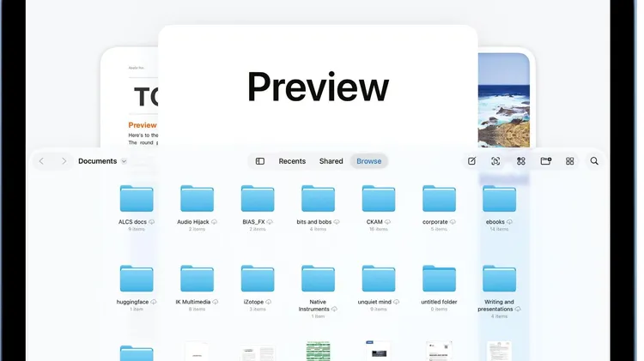Open the Native Instruments folder

pos(318,279)
